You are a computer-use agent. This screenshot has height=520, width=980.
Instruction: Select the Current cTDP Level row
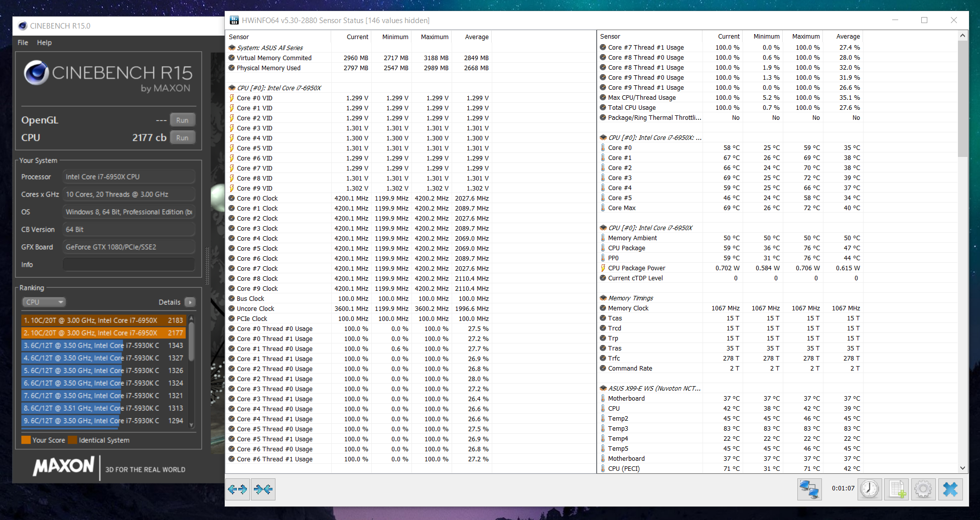[730, 278]
